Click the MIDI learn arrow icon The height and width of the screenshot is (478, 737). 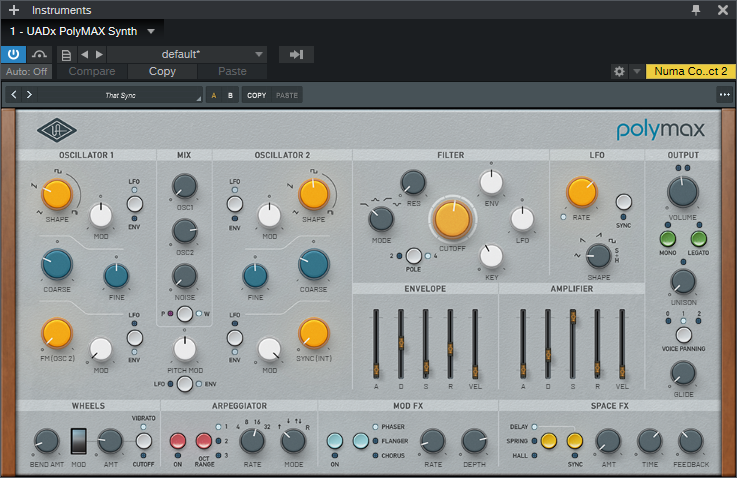[296, 54]
